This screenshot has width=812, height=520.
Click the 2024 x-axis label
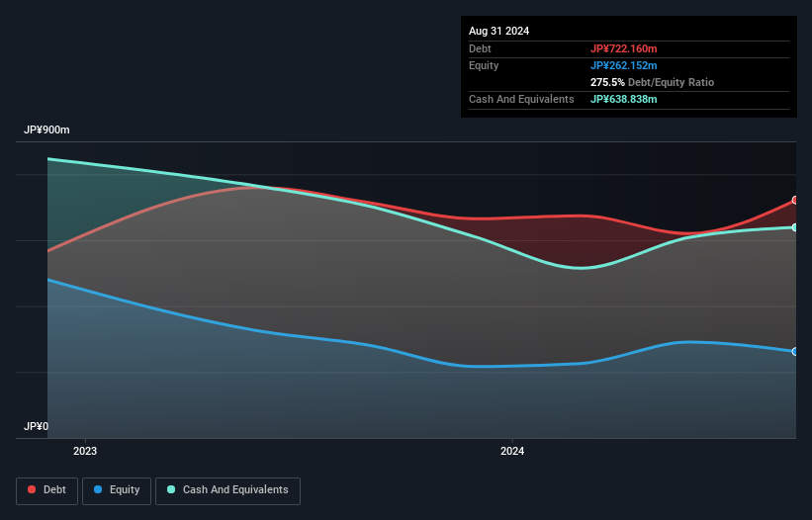click(512, 451)
